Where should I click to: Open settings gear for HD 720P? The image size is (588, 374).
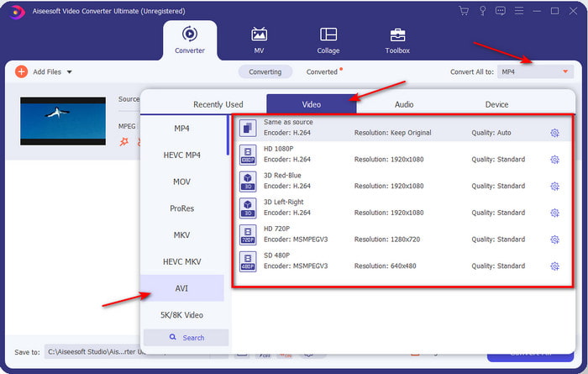554,240
